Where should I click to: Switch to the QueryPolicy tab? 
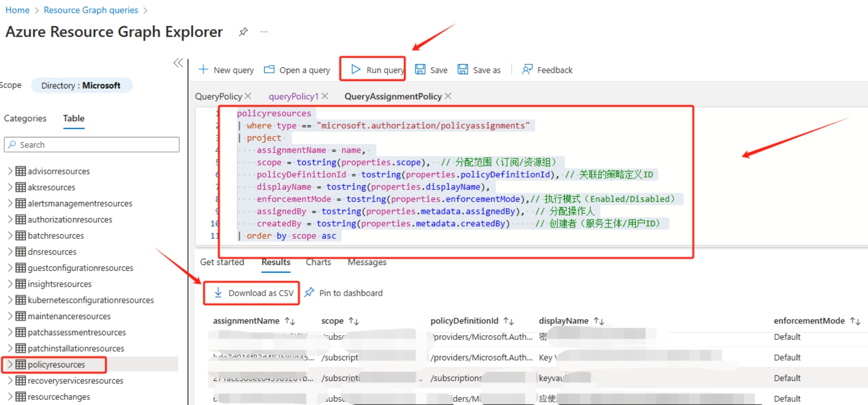[x=218, y=96]
